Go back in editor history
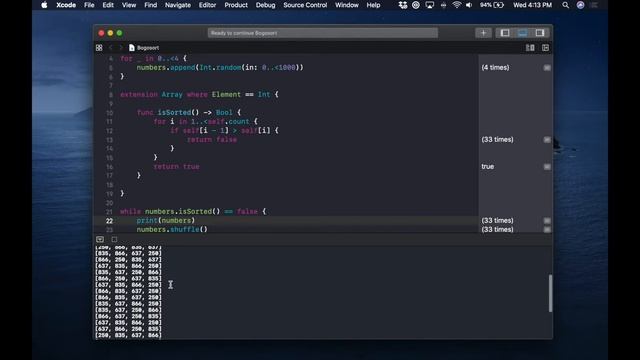The height and width of the screenshot is (360, 640). tap(110, 48)
